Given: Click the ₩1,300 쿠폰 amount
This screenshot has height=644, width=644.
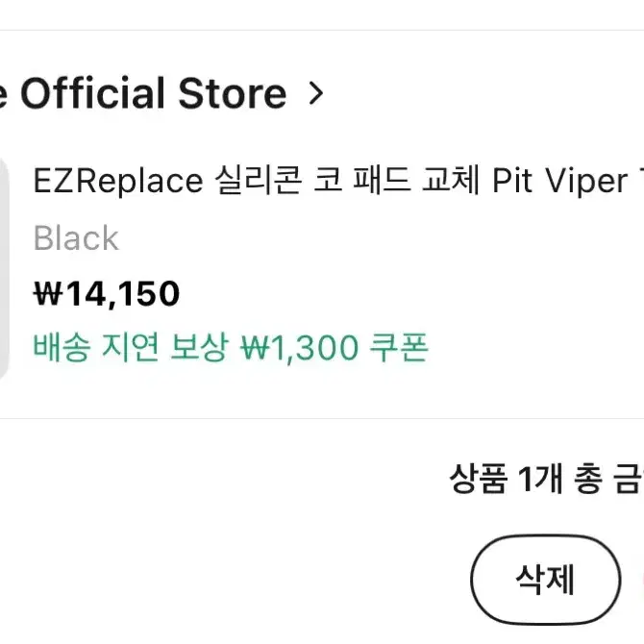Looking at the screenshot, I should (334, 348).
